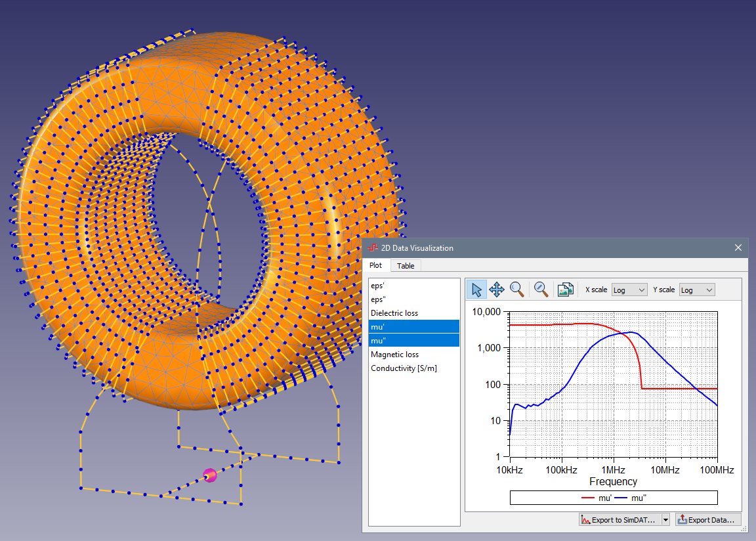Toggle the mu' series selection

point(414,327)
